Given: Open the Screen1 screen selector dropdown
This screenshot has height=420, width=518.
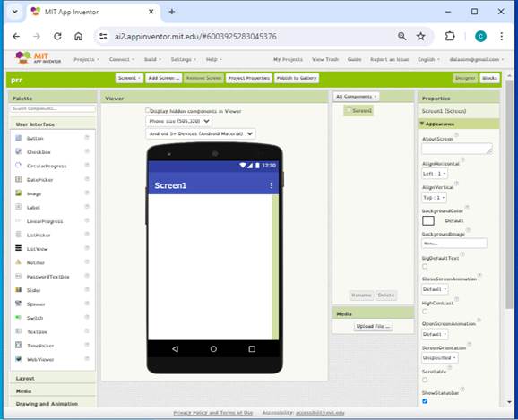Looking at the screenshot, I should click(129, 78).
